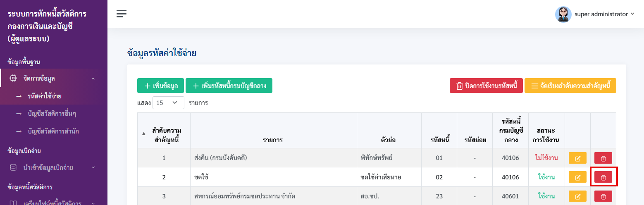Delete the ชดใช้ row
644x205 pixels.
603,177
